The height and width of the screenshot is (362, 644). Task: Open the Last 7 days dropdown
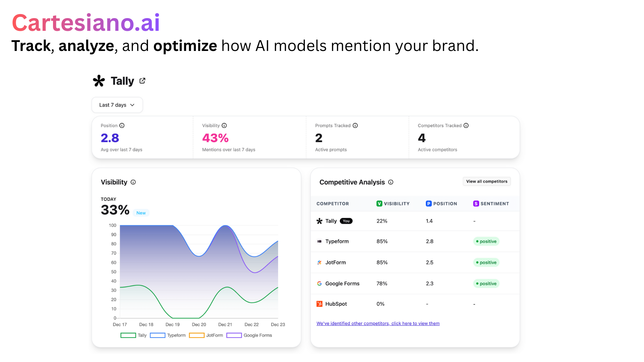tap(117, 105)
